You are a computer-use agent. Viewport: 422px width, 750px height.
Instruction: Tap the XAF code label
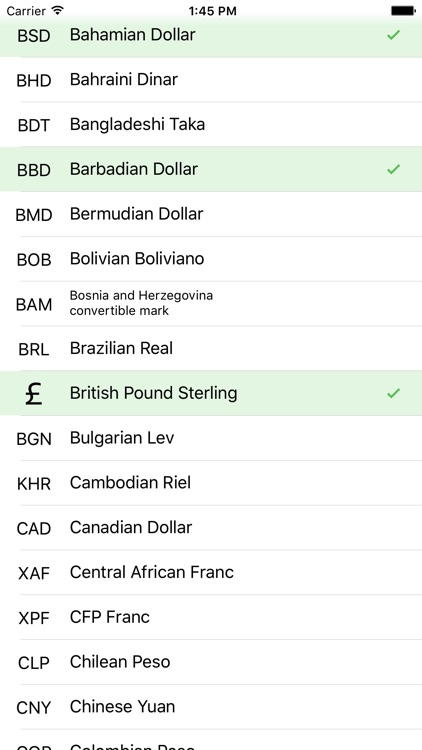click(x=34, y=573)
